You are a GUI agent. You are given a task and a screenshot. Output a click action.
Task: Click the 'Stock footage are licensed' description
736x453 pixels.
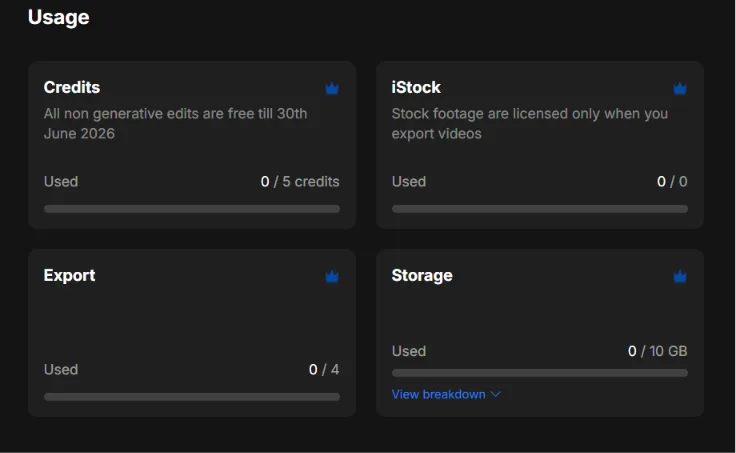[530, 123]
